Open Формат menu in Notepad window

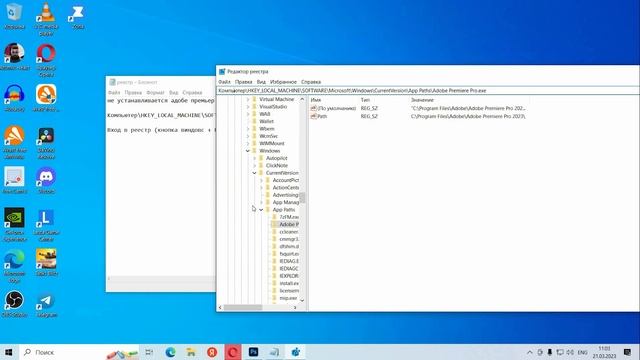tap(155, 93)
